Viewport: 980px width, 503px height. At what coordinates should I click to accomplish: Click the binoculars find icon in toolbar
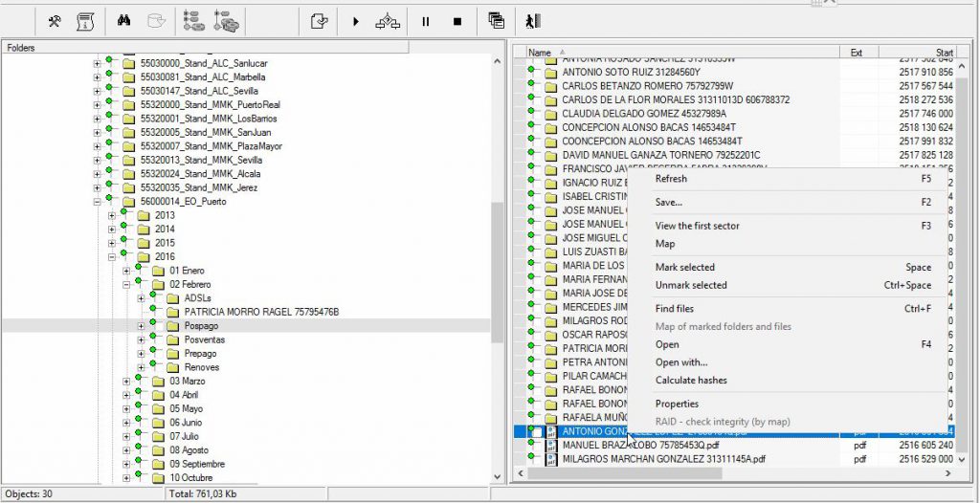[123, 20]
